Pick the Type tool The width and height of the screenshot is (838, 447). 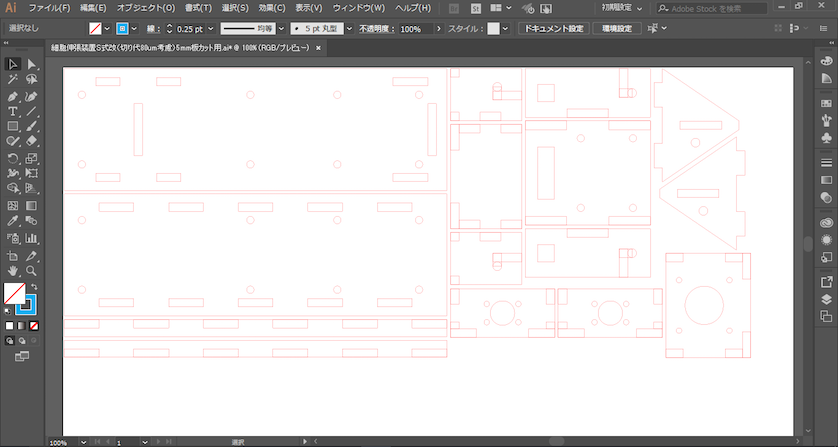point(13,111)
